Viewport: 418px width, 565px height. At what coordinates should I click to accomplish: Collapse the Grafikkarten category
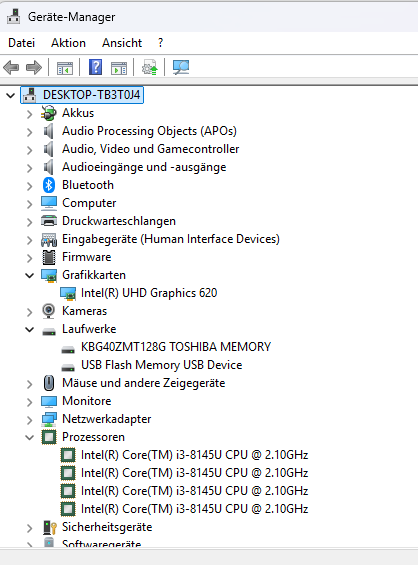pos(30,276)
